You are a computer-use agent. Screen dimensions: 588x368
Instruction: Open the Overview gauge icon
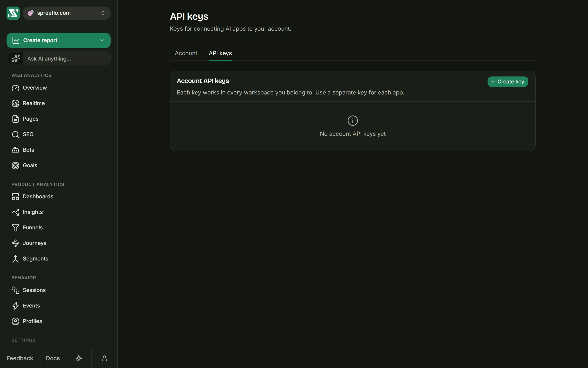pyautogui.click(x=15, y=88)
